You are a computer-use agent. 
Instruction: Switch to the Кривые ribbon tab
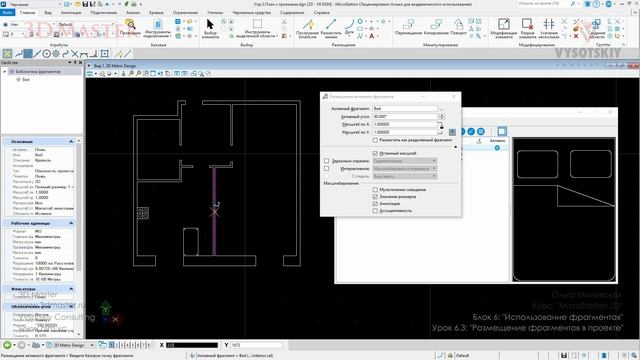(x=156, y=13)
